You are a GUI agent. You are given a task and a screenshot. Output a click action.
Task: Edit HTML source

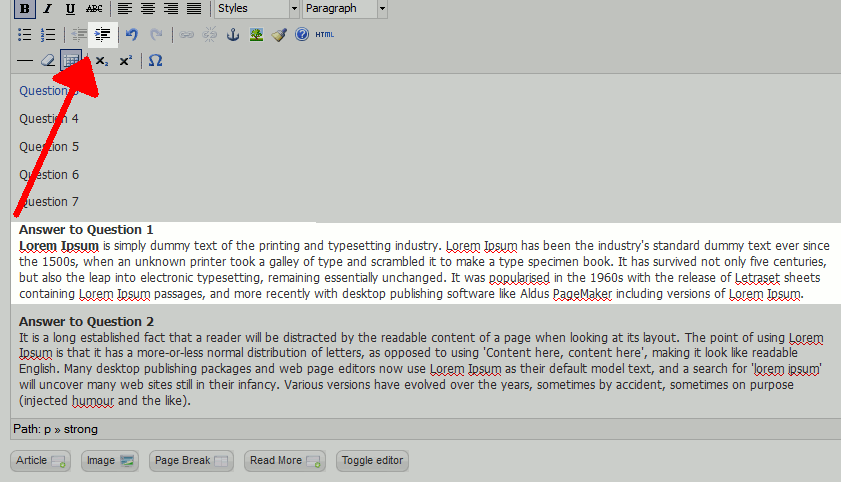point(324,34)
